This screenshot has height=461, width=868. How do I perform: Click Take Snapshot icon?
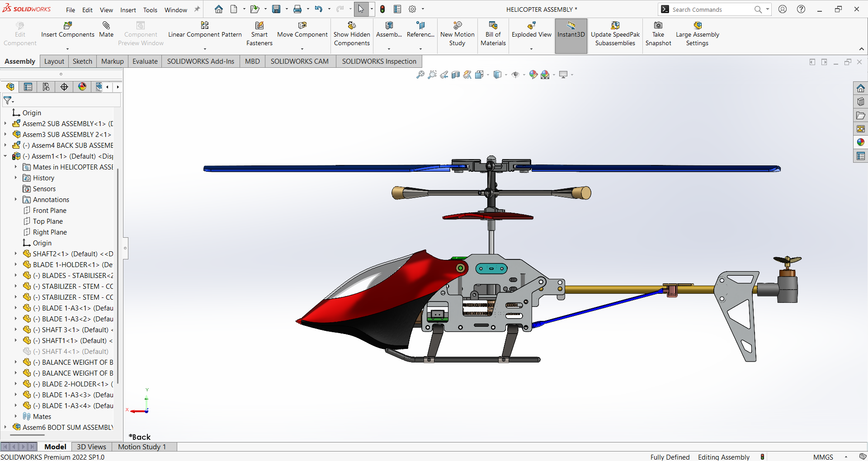[x=658, y=26]
